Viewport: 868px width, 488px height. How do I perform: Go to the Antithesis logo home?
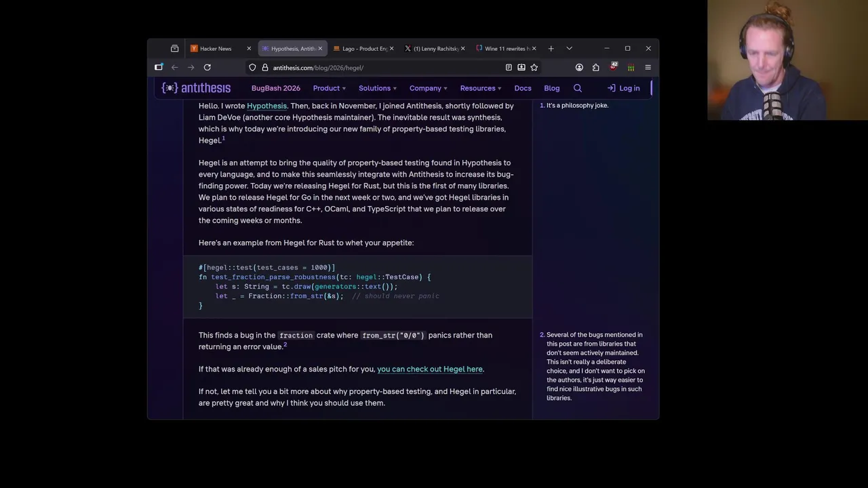(197, 88)
